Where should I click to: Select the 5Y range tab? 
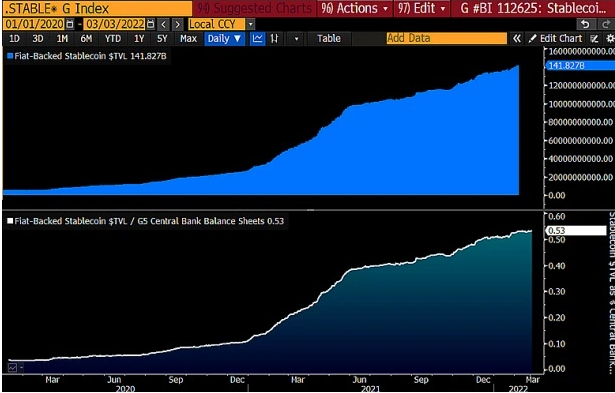pos(162,38)
